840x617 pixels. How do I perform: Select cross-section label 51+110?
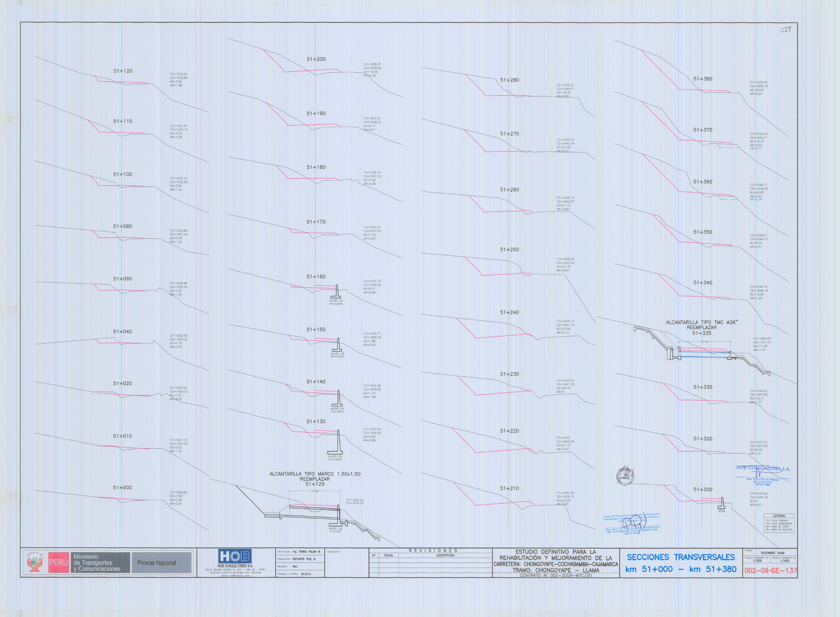123,121
